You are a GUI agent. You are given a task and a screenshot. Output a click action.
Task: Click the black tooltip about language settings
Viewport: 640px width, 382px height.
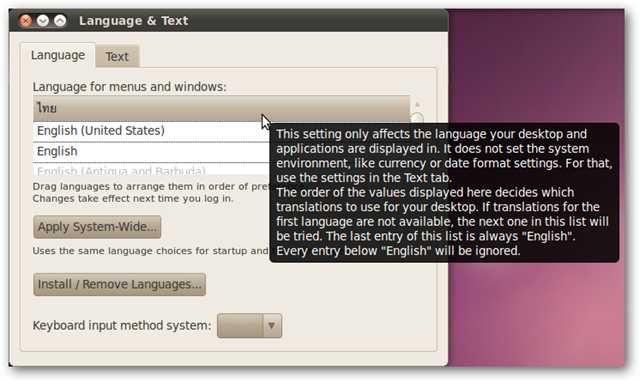tap(444, 193)
